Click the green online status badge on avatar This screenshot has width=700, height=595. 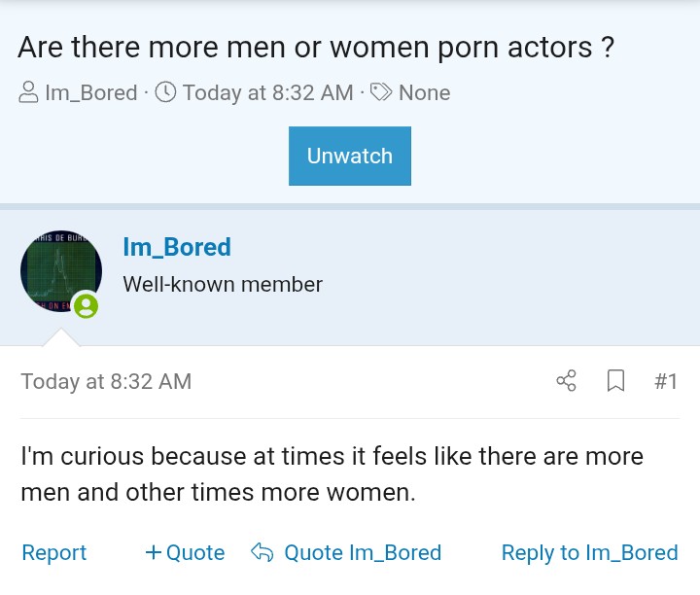[x=86, y=306]
